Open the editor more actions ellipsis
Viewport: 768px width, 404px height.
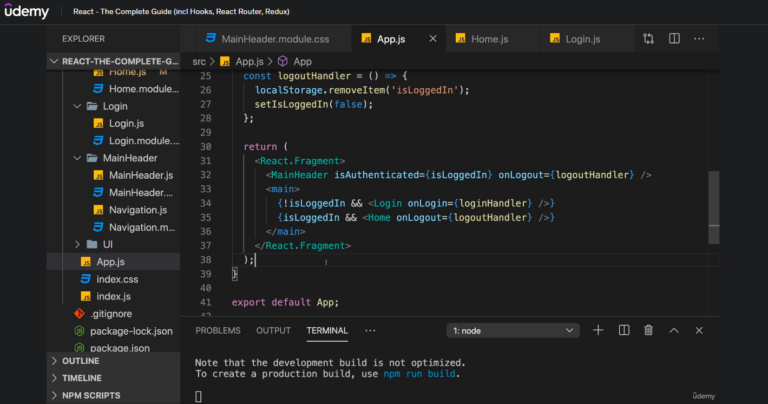click(x=699, y=39)
